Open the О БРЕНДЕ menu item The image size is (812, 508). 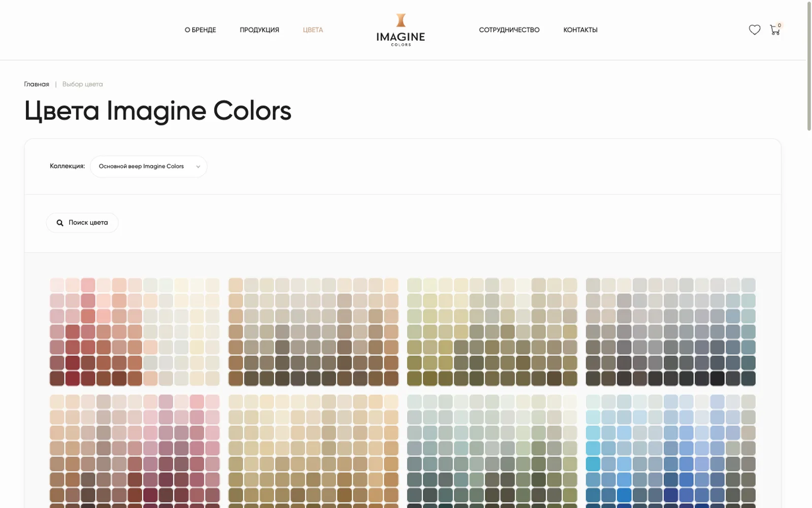tap(200, 30)
